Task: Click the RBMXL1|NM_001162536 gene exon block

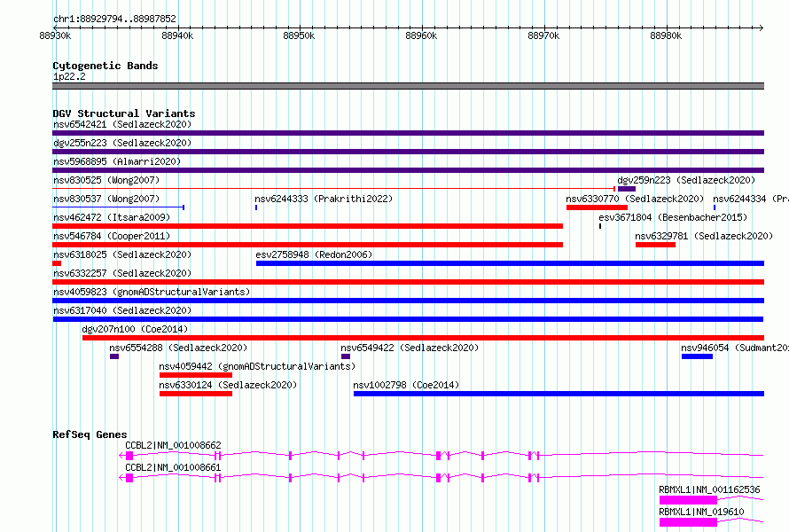Action: (x=688, y=500)
